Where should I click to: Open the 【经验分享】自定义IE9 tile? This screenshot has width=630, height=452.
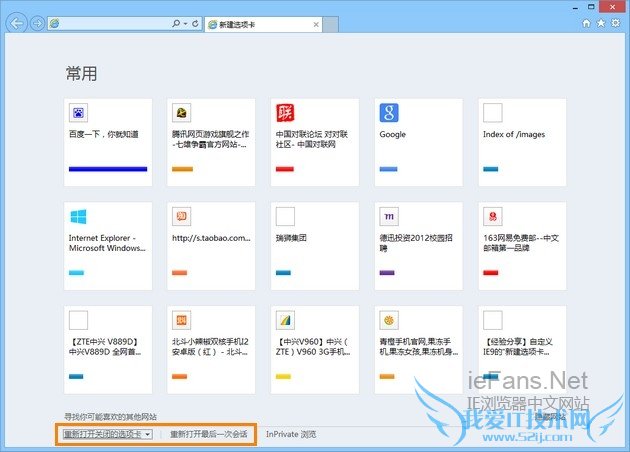click(522, 350)
